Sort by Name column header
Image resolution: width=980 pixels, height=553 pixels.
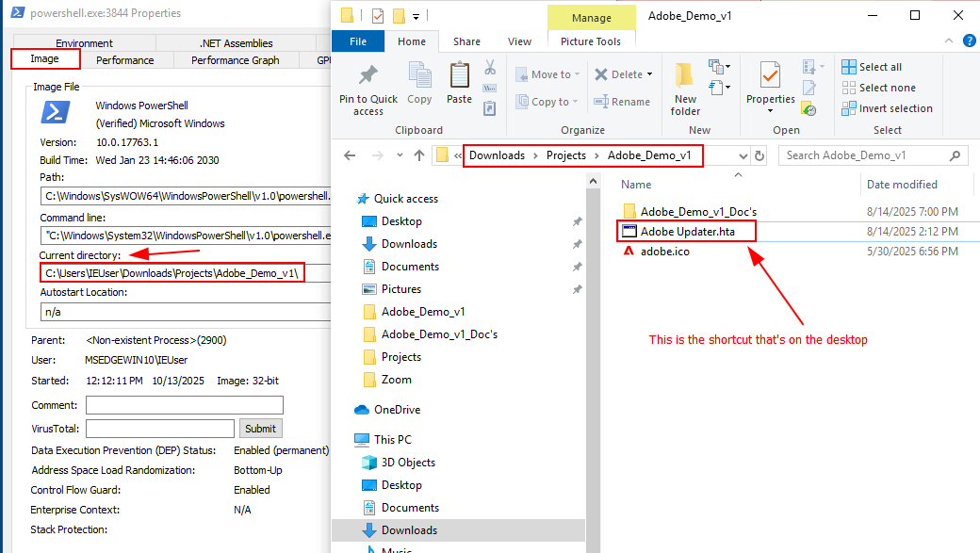pyautogui.click(x=636, y=185)
